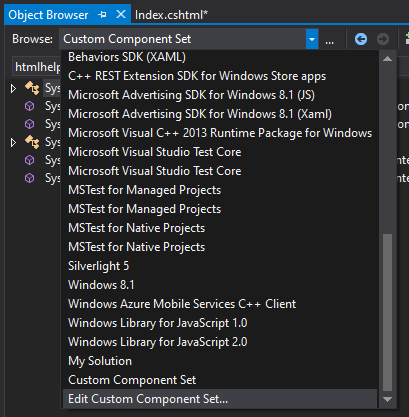Open the Browse dropdown arrow
Image resolution: width=409 pixels, height=417 pixels.
click(312, 39)
